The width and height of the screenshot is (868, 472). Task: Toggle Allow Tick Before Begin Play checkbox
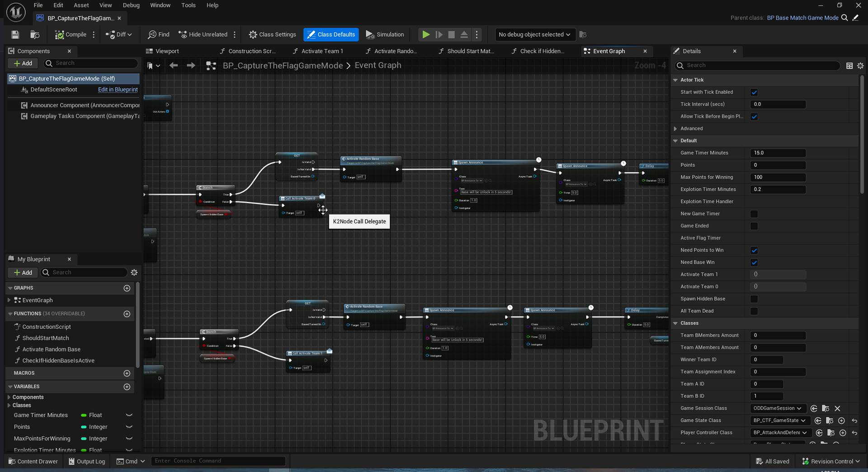[x=754, y=117]
